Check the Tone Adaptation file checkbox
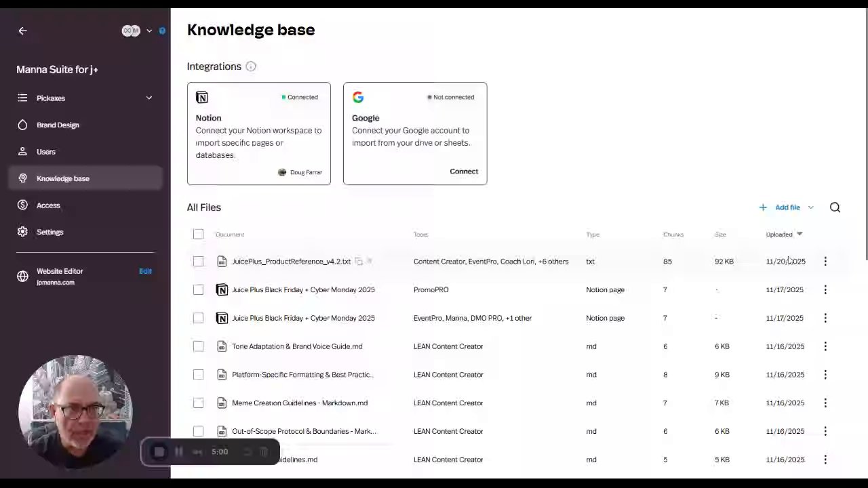868x488 pixels. click(198, 346)
